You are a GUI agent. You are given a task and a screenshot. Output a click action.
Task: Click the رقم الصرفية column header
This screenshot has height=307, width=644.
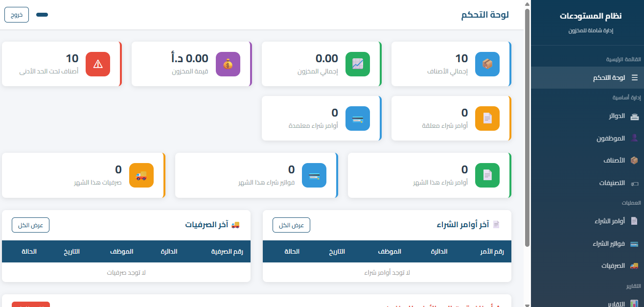click(228, 251)
